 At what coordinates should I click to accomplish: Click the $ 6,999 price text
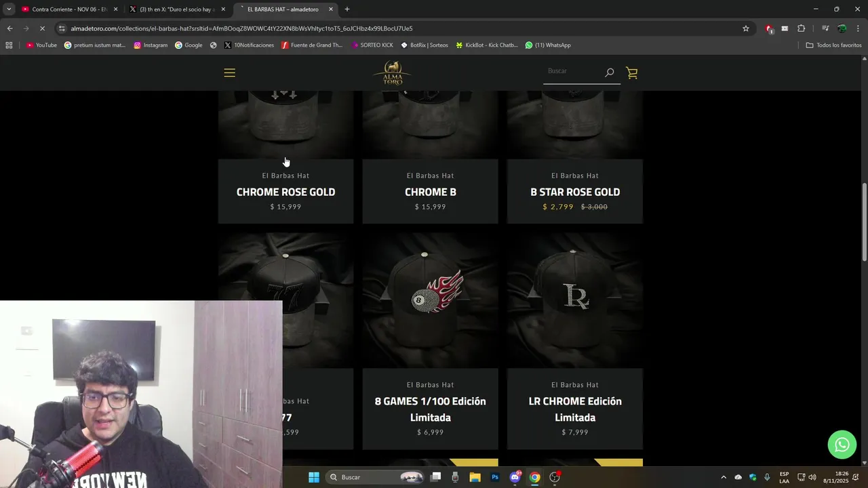pyautogui.click(x=430, y=432)
